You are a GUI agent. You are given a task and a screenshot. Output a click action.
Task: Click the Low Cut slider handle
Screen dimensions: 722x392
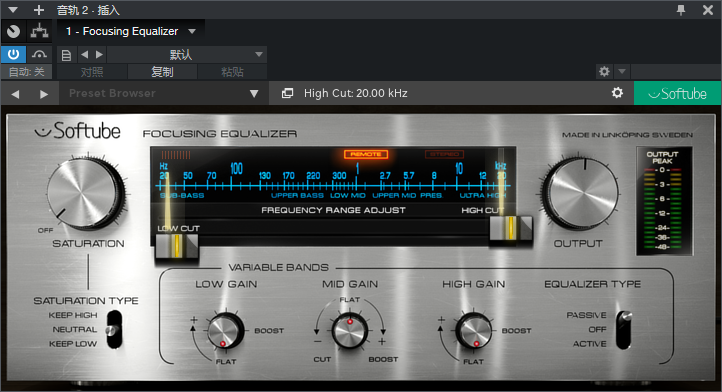177,246
